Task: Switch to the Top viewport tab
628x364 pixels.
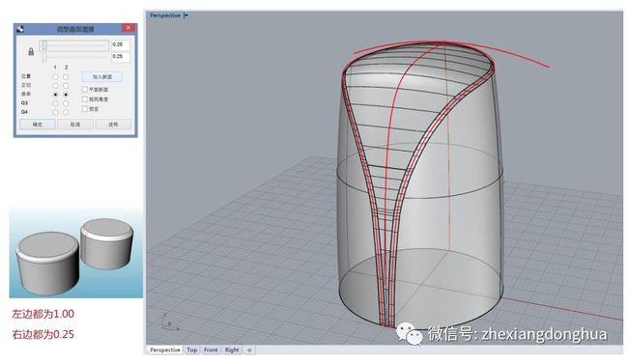Action: click(192, 350)
